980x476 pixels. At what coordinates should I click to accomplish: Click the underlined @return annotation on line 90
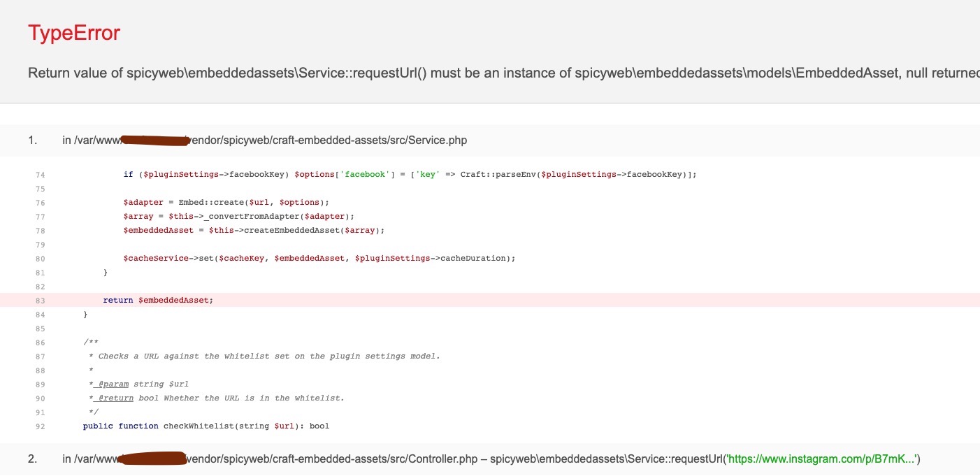point(113,398)
